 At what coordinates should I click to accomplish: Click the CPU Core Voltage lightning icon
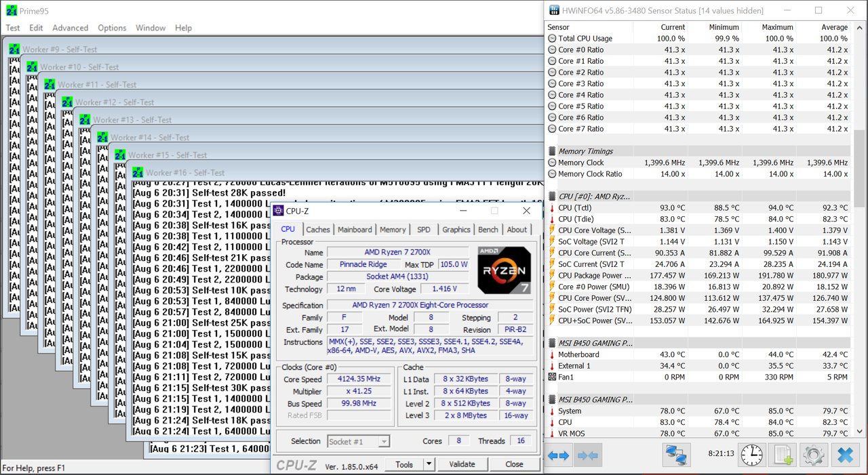[x=552, y=230]
